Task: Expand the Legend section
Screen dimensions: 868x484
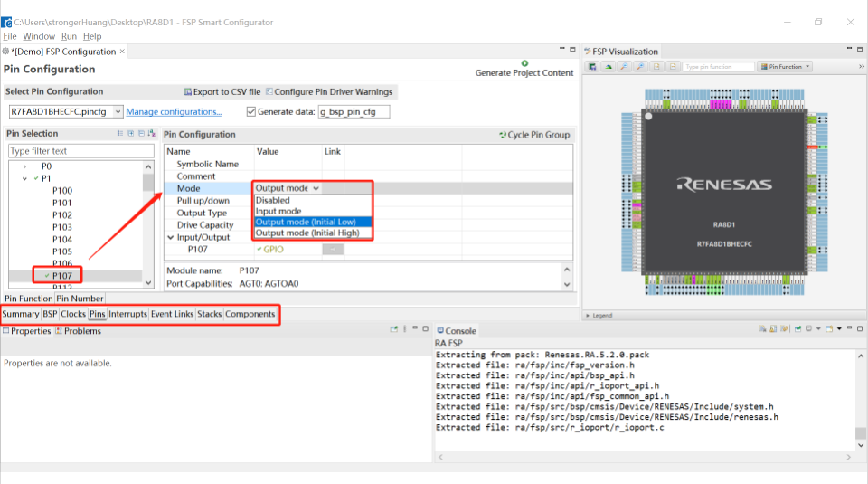Action: tap(588, 316)
